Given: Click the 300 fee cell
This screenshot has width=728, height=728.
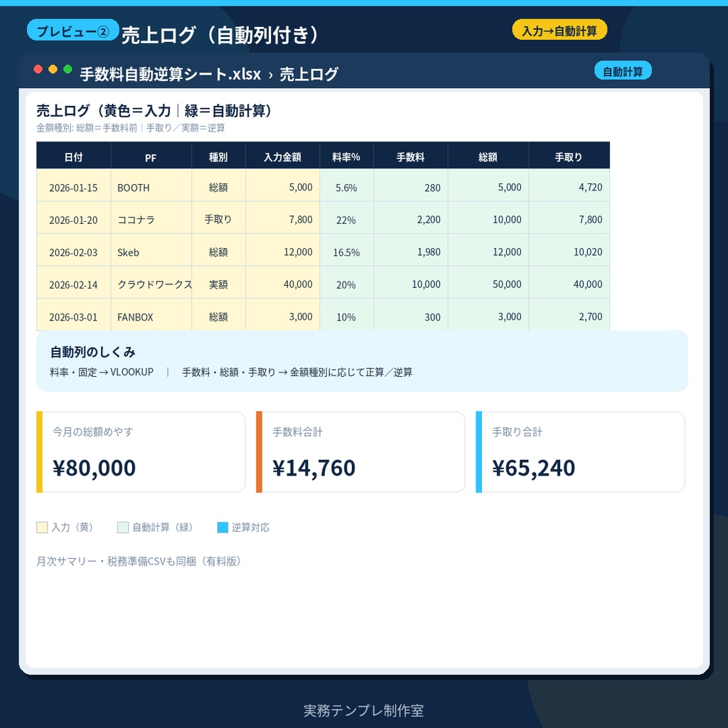Looking at the screenshot, I should click(x=410, y=315).
